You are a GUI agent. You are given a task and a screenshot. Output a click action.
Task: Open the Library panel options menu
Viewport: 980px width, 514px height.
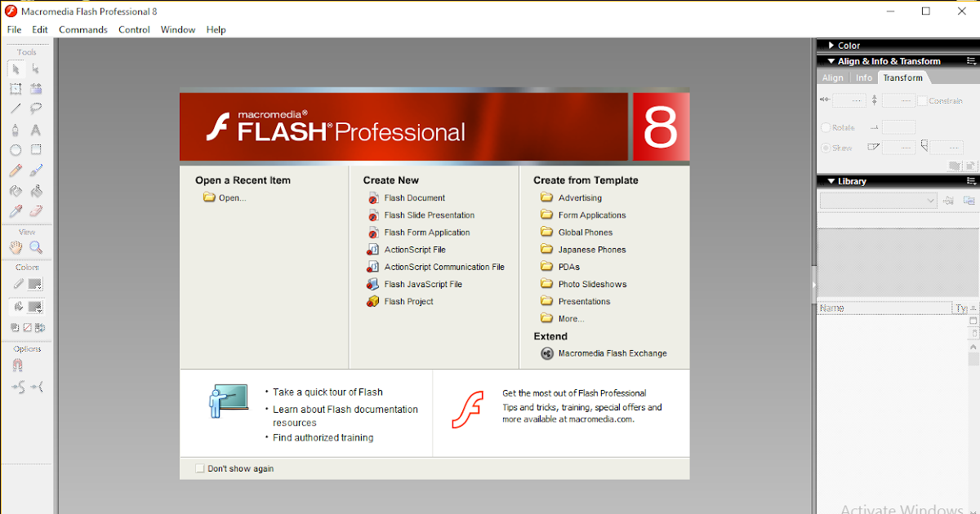pos(972,181)
